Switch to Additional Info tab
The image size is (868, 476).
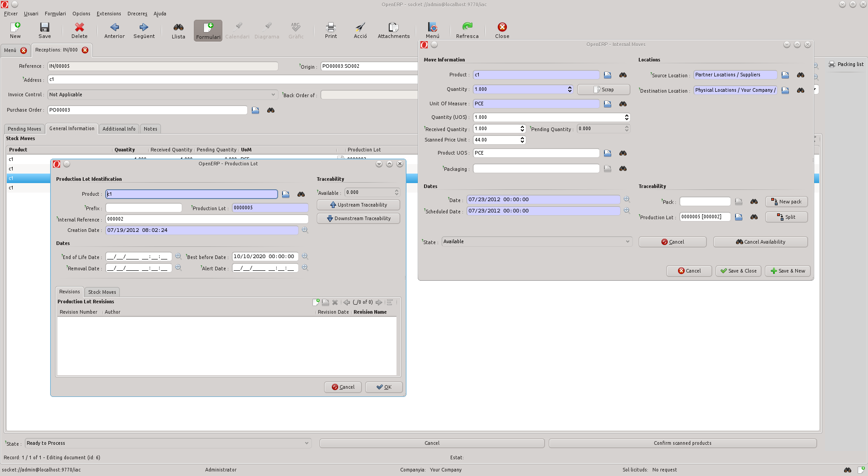pyautogui.click(x=119, y=129)
